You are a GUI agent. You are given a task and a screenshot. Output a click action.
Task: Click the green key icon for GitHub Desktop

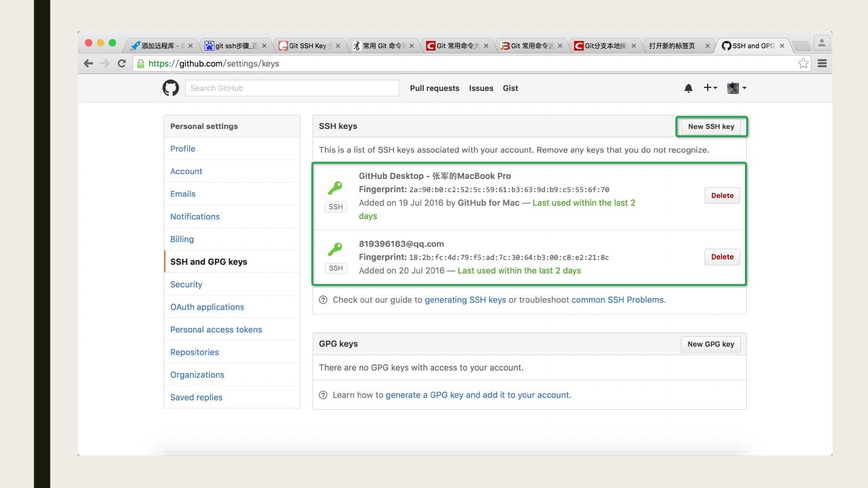[335, 188]
